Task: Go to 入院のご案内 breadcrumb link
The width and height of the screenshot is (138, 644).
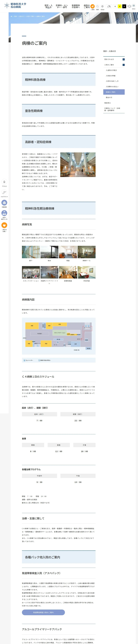Action: 30,16
